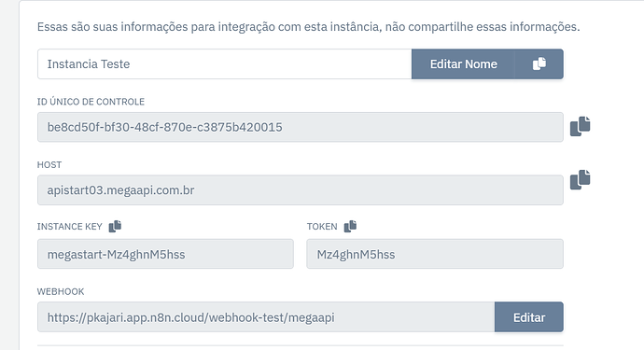
Task: Click the integration information notice text
Action: coord(308,27)
